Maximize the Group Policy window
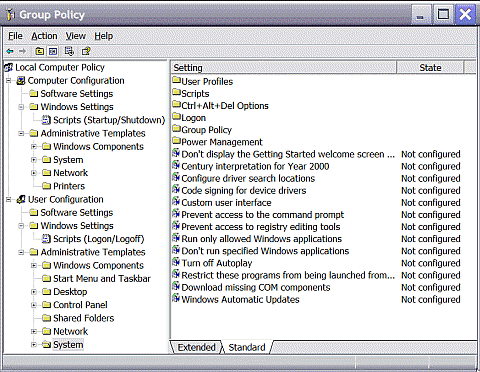 [x=443, y=14]
